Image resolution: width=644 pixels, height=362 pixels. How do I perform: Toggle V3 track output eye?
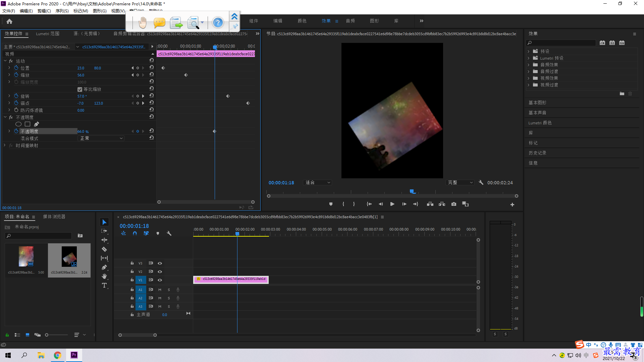(160, 263)
